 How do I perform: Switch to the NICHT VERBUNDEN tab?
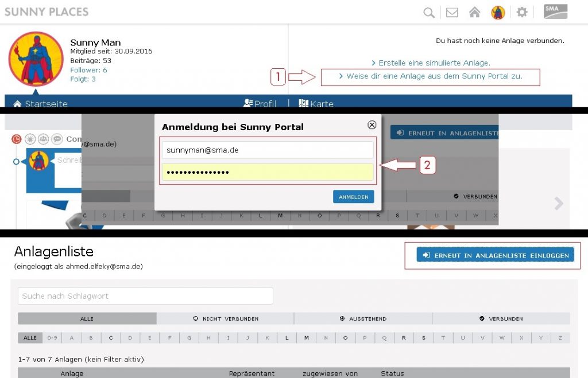[225, 319]
